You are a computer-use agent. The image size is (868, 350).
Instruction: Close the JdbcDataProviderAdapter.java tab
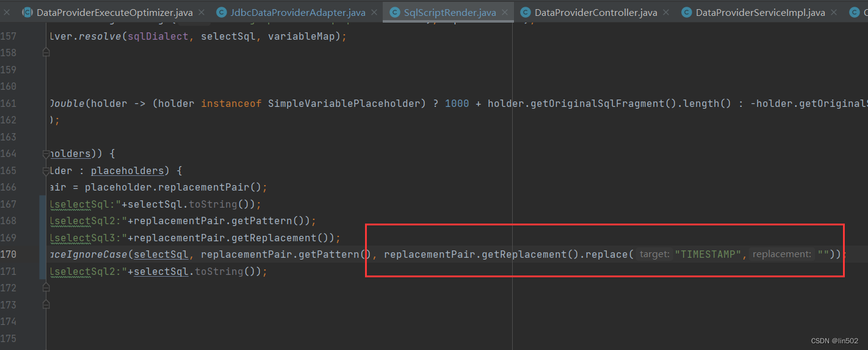(x=375, y=13)
